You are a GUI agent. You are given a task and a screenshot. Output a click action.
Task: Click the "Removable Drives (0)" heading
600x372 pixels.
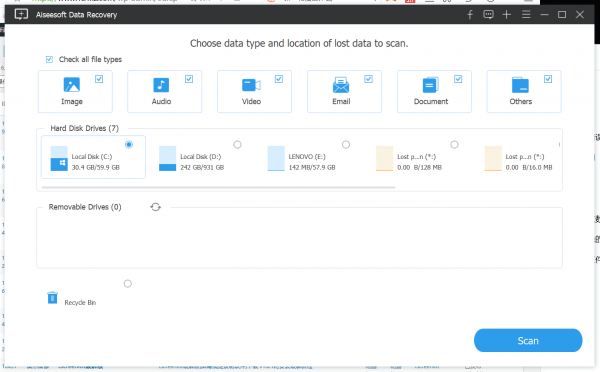point(85,207)
